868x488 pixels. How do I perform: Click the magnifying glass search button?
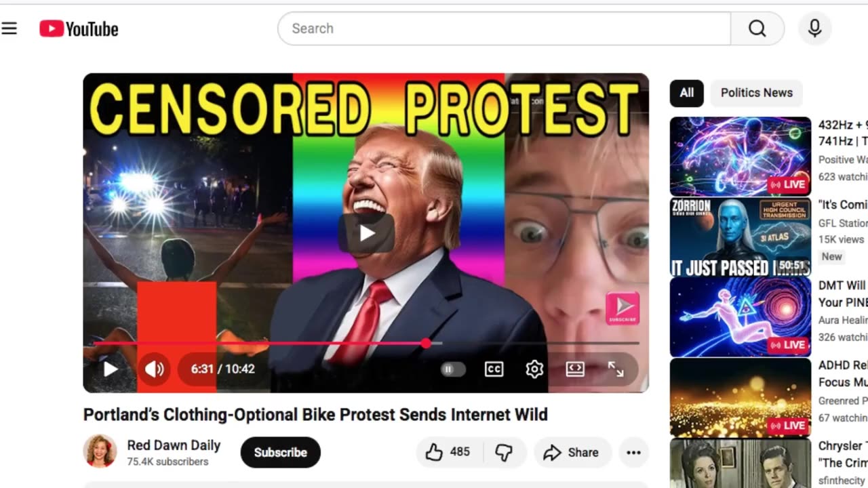point(757,28)
